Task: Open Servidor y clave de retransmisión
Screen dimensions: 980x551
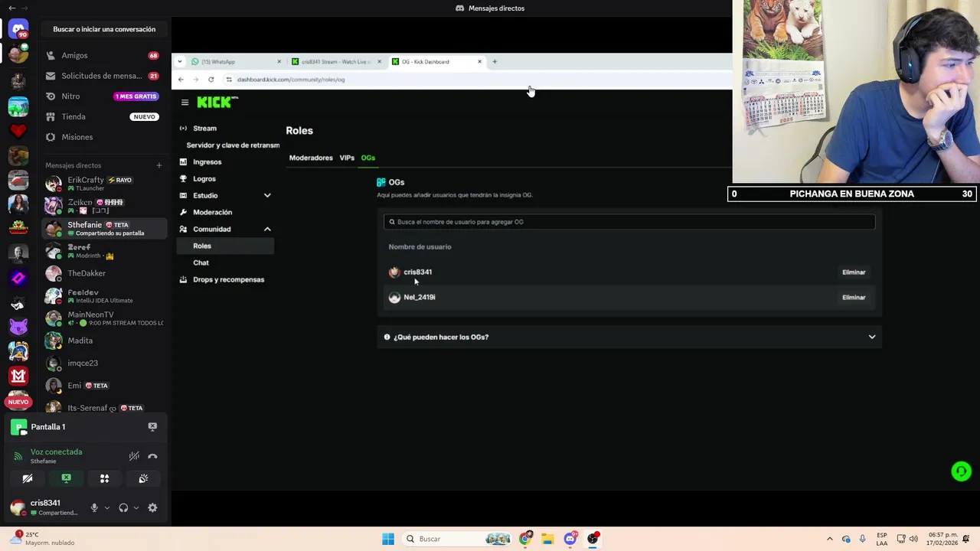Action: coord(233,145)
